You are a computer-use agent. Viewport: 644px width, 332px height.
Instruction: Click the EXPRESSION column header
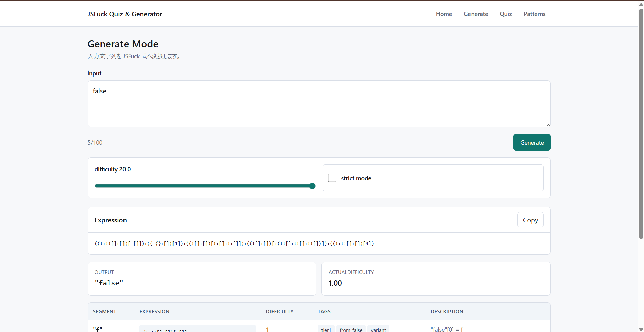154,312
